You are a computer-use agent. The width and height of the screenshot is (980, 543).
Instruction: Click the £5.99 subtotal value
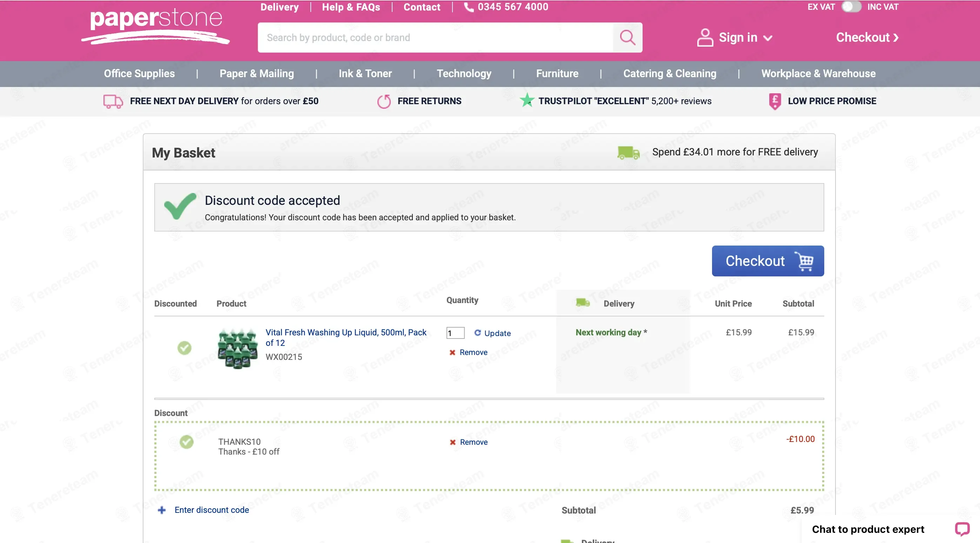pos(802,510)
